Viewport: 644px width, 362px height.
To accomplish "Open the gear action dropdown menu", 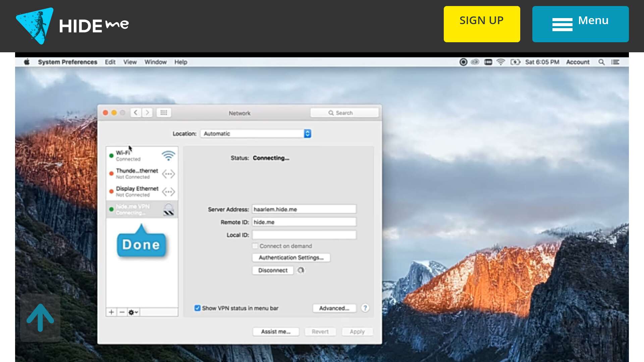I will click(133, 312).
